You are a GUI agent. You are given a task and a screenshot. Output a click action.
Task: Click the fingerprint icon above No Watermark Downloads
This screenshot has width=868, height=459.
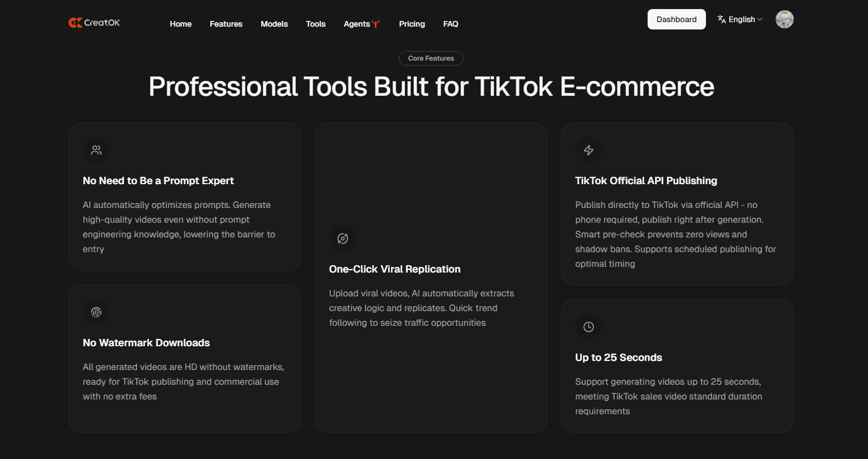96,312
